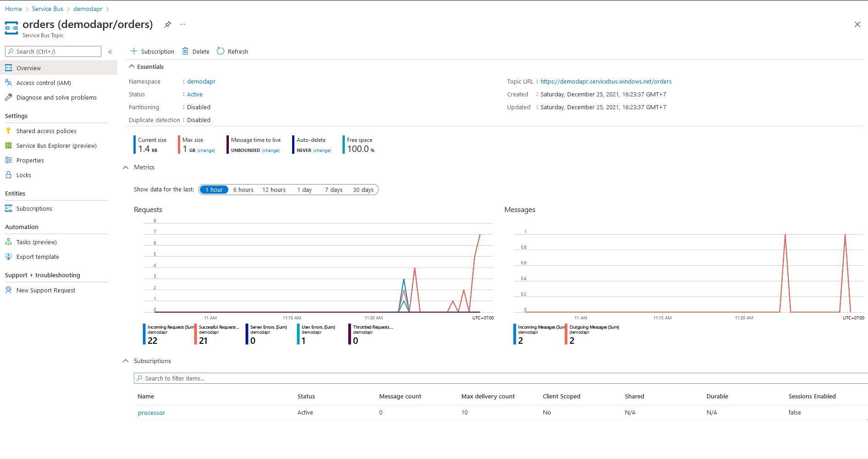Click the Refresh circular arrow icon

pos(221,51)
